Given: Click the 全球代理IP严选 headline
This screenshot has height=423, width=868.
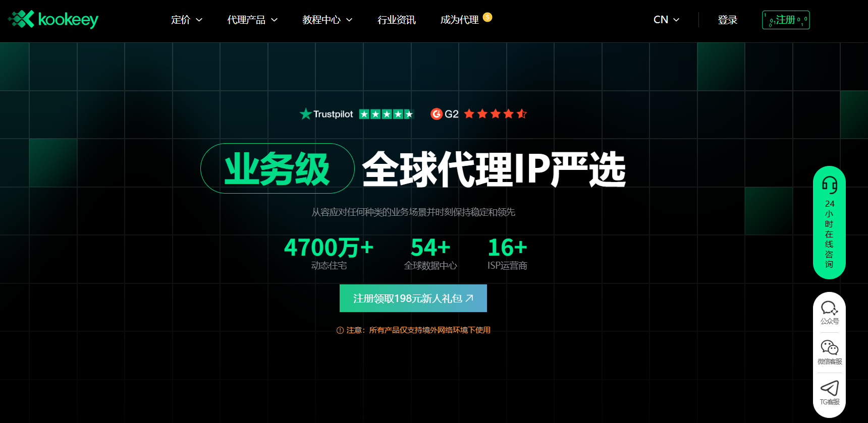Looking at the screenshot, I should click(494, 169).
